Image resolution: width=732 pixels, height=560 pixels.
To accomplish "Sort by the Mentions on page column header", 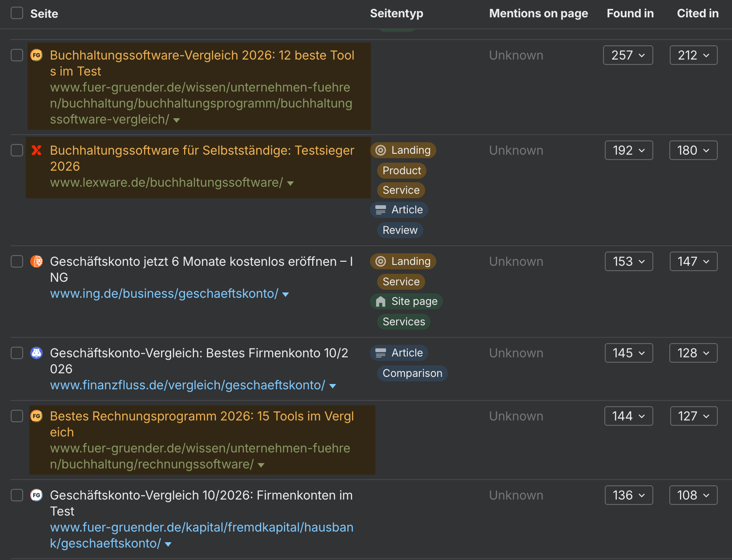I will pos(539,13).
